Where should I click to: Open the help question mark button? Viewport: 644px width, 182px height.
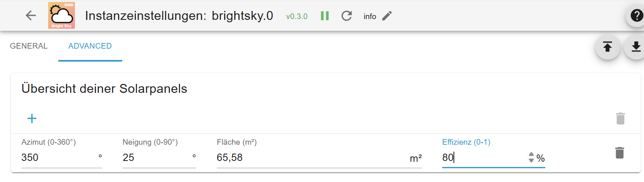coord(636,16)
